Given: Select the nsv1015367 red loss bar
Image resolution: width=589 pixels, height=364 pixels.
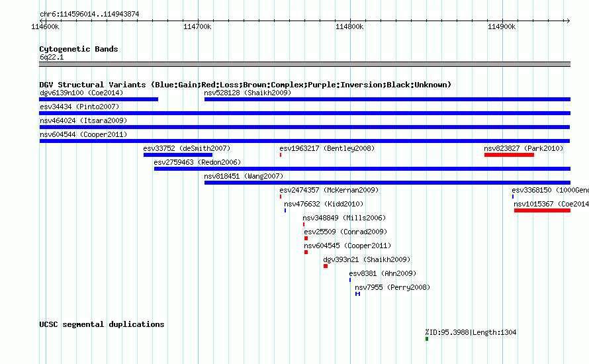Looking at the screenshot, I should [543, 210].
